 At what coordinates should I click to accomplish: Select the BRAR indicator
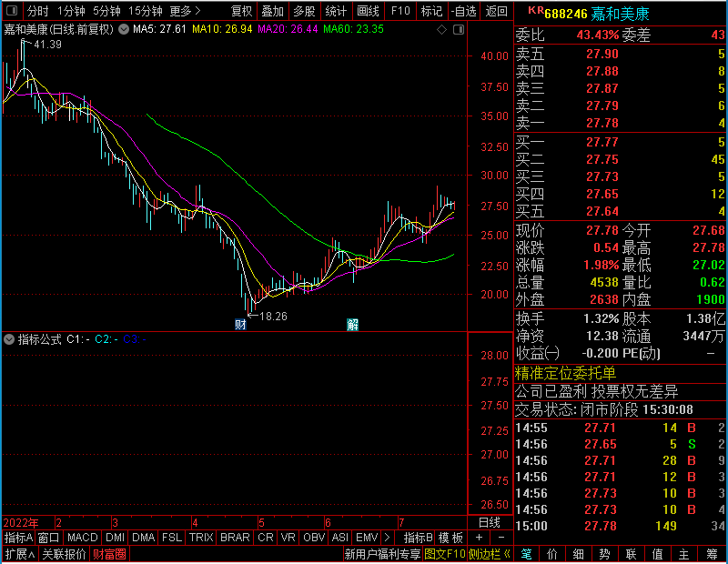[x=235, y=538]
